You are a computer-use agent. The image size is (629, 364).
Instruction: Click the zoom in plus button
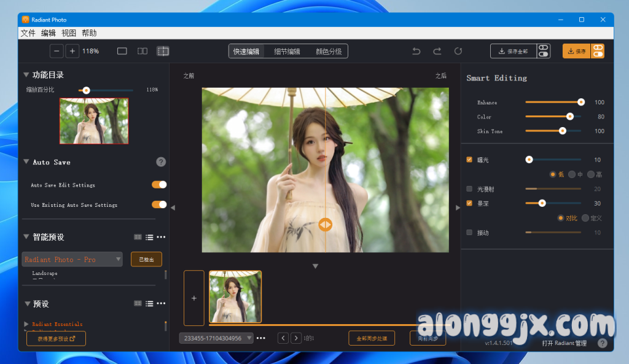tap(72, 51)
